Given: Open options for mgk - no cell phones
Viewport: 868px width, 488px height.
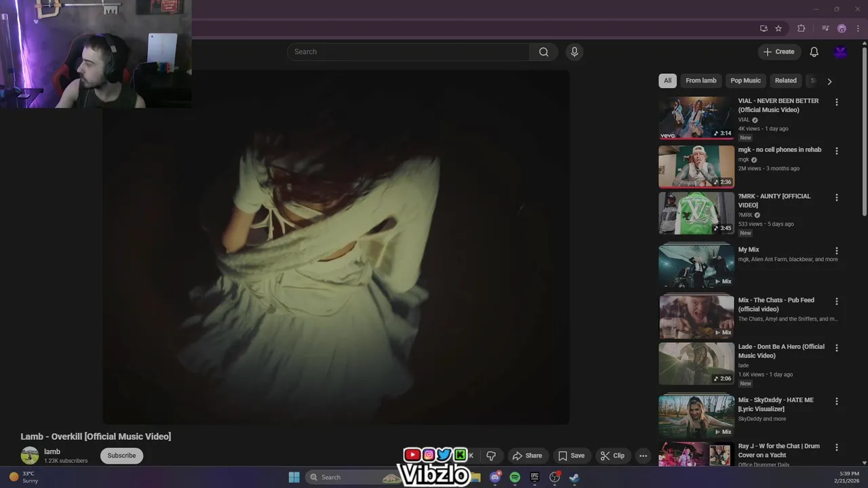Looking at the screenshot, I should [x=836, y=151].
